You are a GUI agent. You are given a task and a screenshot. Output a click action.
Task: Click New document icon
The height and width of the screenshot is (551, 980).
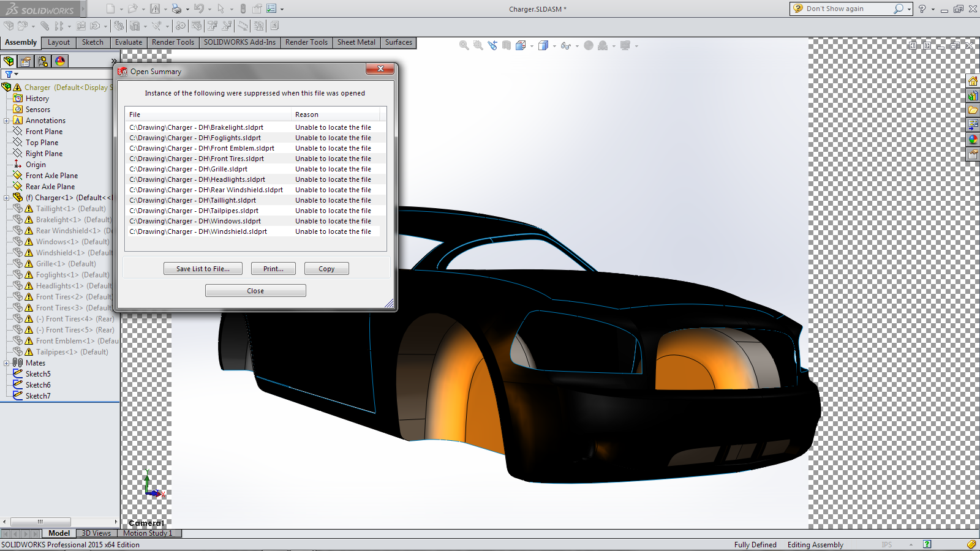110,9
